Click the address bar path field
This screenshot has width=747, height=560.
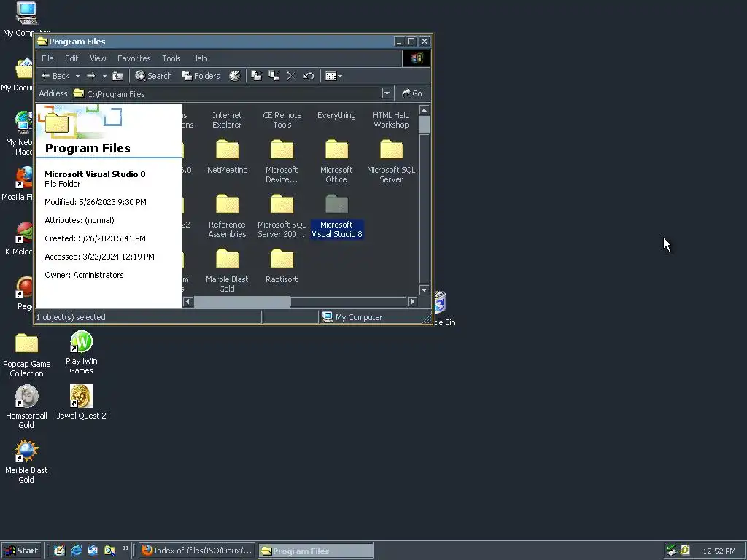(227, 94)
